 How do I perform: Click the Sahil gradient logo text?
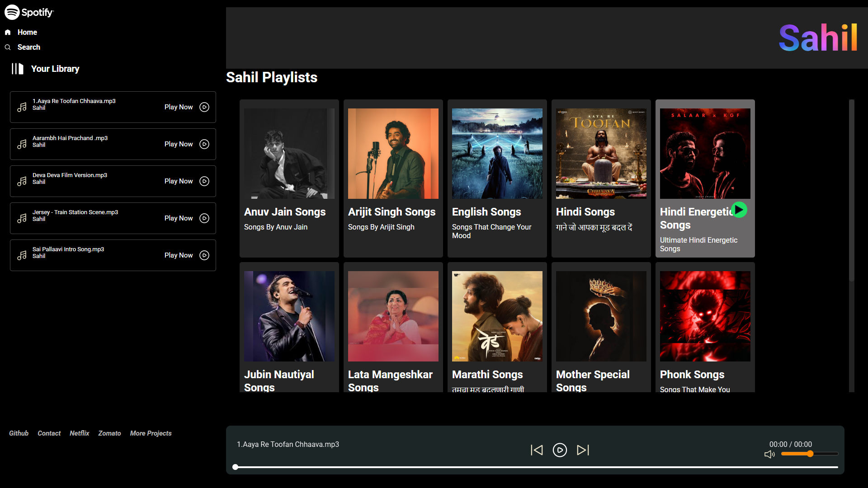[x=818, y=38]
